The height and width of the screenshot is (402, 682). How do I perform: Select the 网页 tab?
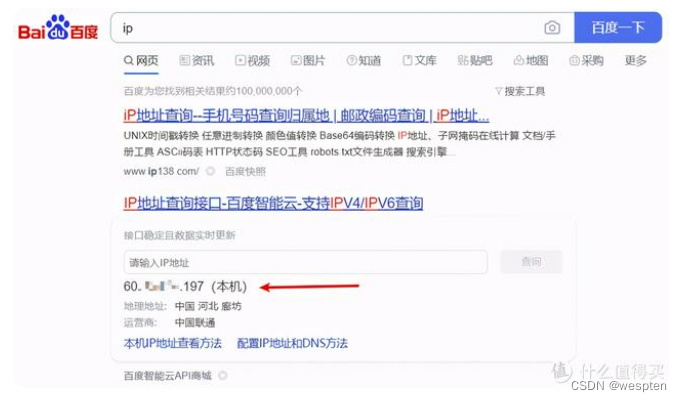(x=141, y=60)
